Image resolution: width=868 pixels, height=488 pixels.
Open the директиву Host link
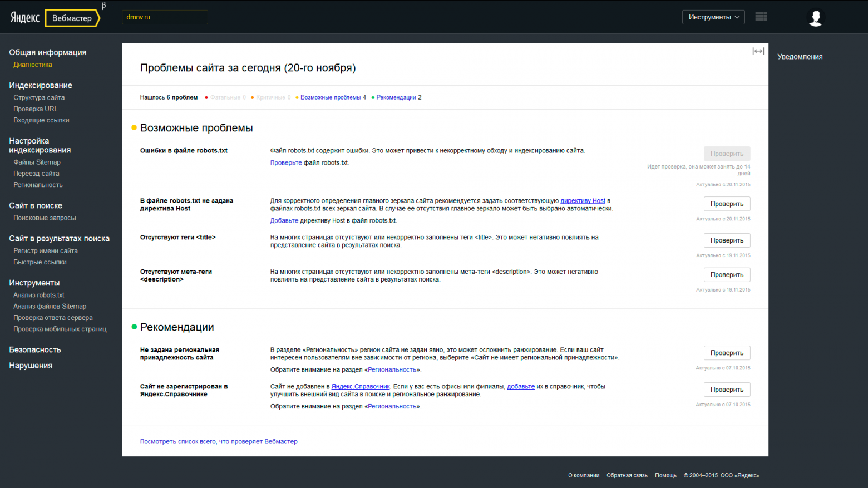pyautogui.click(x=583, y=201)
